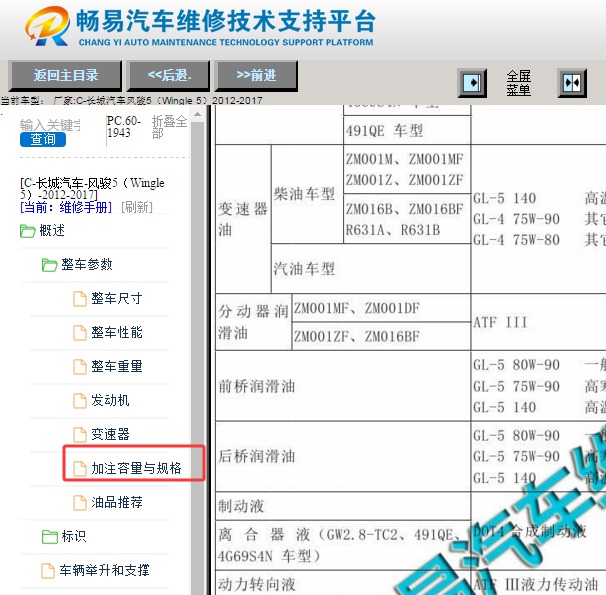Viewport: 606px width, 595px height.
Task: Click the 491QE 车型 cell
Action: (x=407, y=131)
